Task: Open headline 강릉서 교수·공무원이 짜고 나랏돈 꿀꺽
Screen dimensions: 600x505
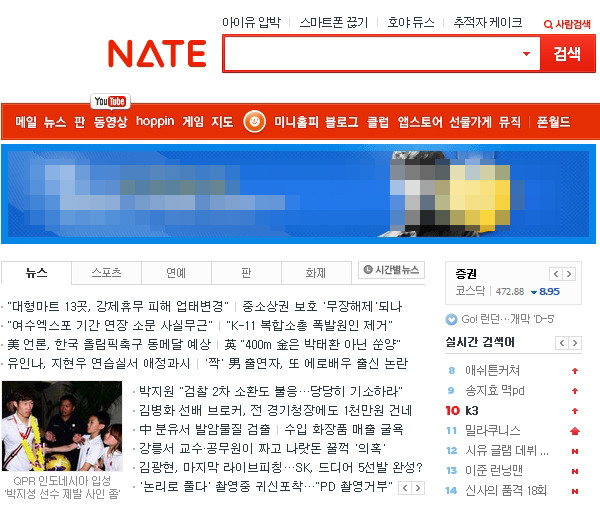Action: coord(262,448)
